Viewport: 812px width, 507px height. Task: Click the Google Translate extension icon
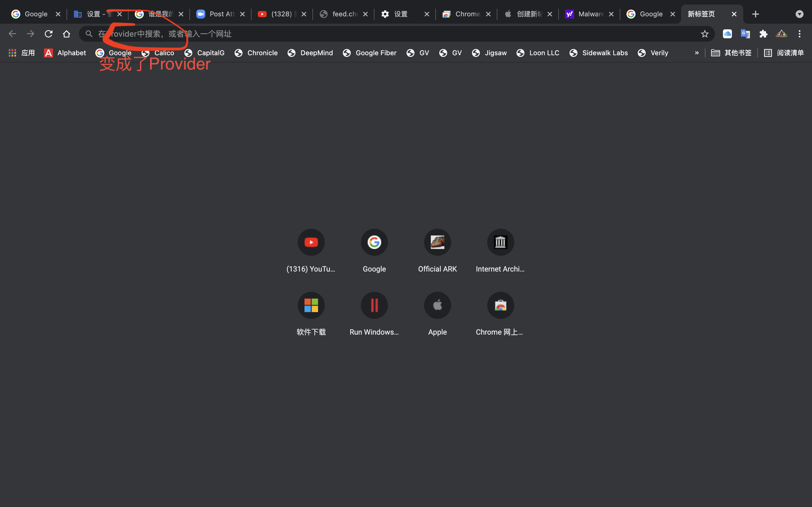click(x=745, y=34)
